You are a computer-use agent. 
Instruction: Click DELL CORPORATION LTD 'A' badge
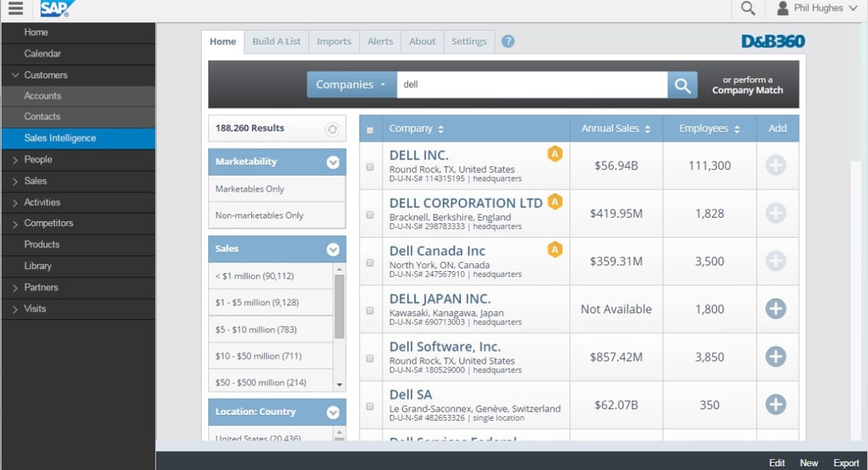click(555, 202)
